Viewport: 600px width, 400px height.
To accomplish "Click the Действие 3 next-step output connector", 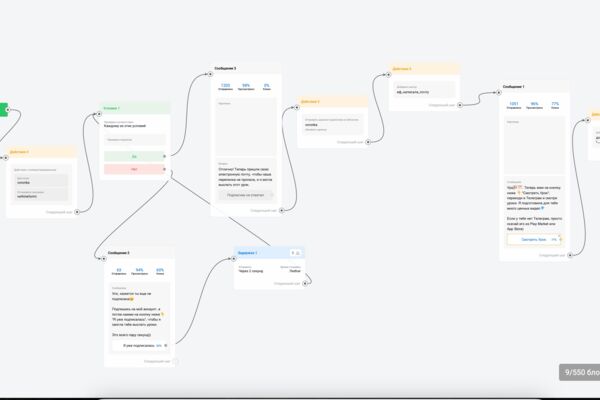I will tap(460, 105).
